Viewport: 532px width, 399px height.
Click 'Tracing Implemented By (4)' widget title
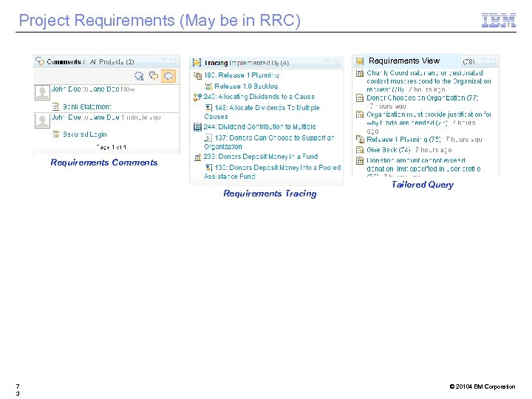247,63
